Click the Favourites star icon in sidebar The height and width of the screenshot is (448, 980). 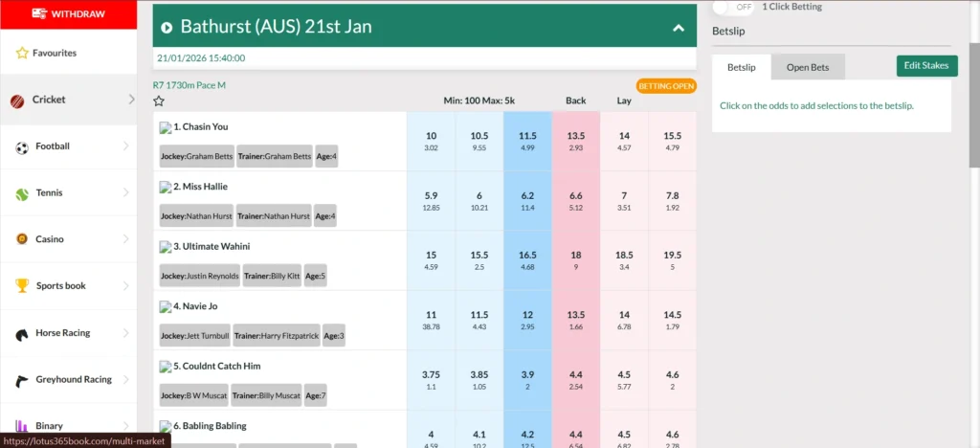click(22, 53)
